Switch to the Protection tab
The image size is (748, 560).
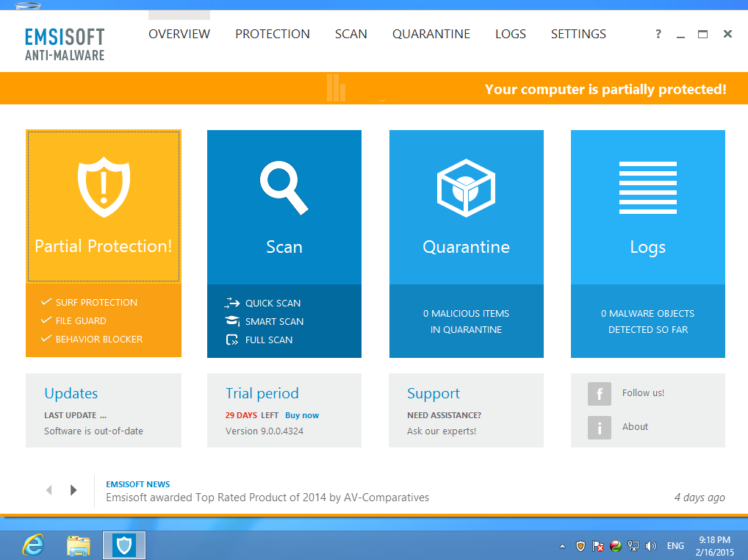pyautogui.click(x=273, y=34)
